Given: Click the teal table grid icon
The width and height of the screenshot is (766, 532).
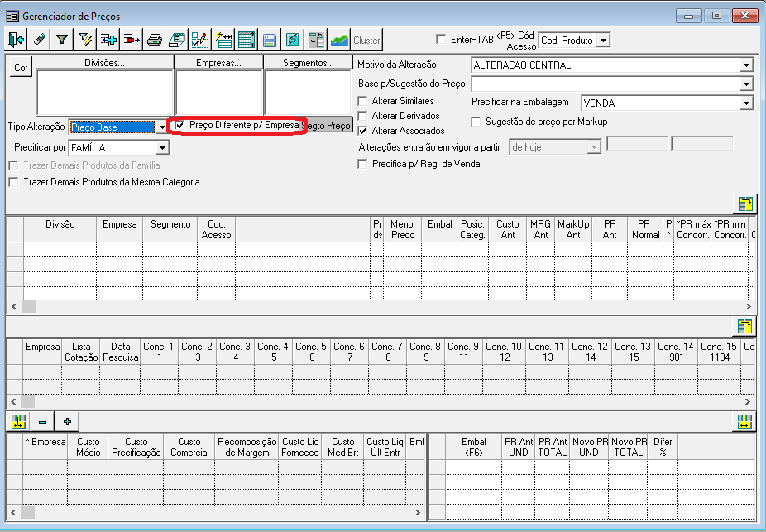Looking at the screenshot, I should 247,40.
